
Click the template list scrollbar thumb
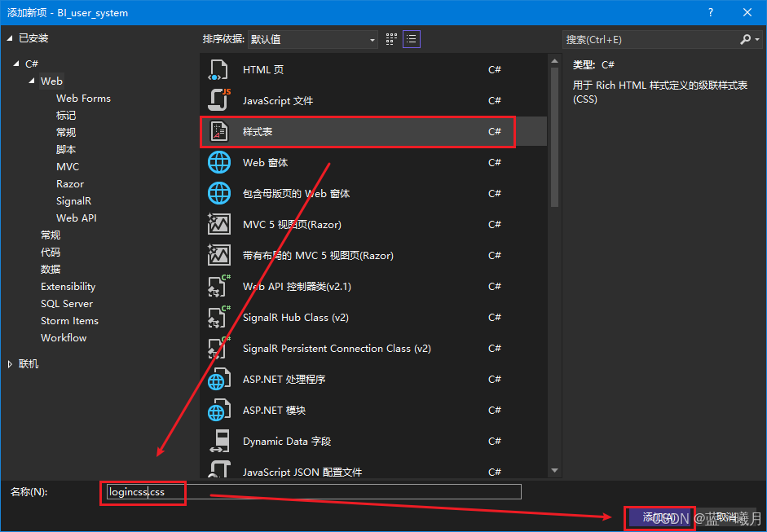[x=554, y=138]
